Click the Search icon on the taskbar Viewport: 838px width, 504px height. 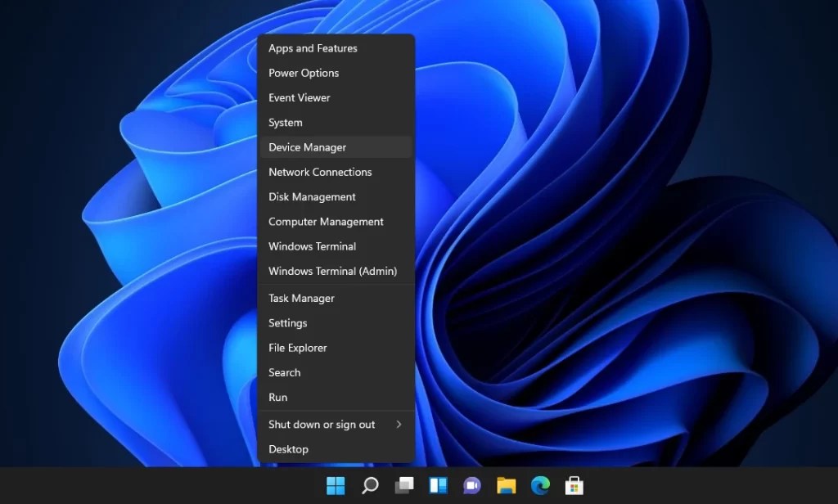coord(369,484)
